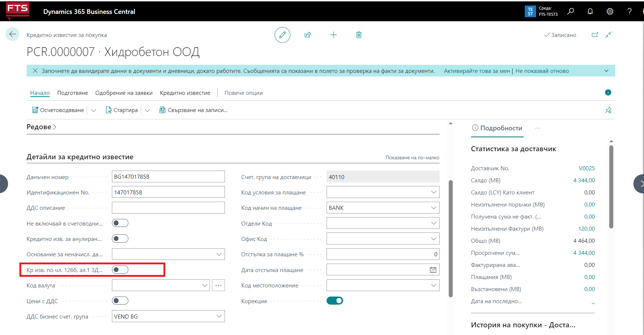Click the pin action bar icon
This screenshot has width=644, height=335.
[x=608, y=110]
